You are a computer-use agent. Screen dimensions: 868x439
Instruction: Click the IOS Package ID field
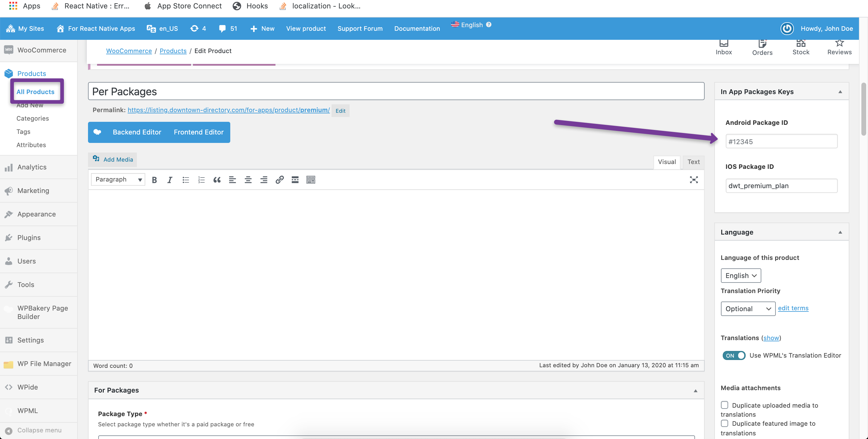pyautogui.click(x=782, y=186)
